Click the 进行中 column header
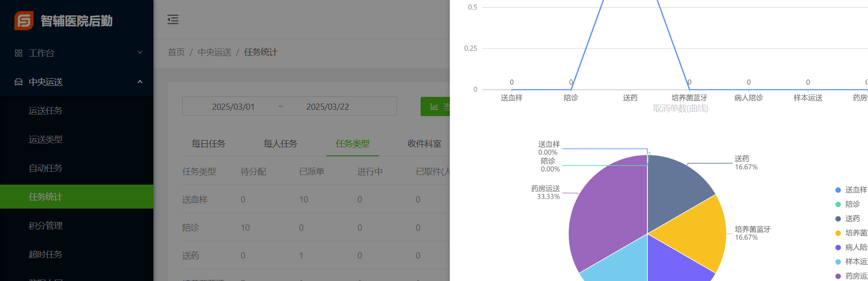This screenshot has width=868, height=281. (370, 171)
